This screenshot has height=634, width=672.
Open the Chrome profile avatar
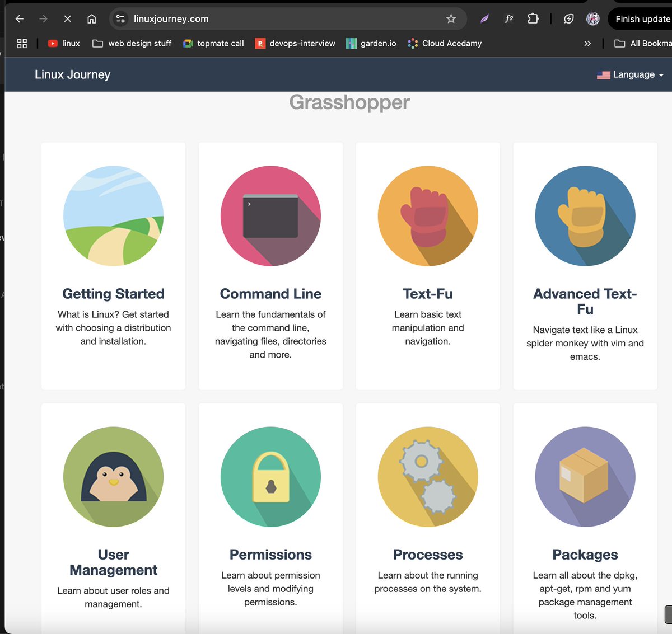592,19
